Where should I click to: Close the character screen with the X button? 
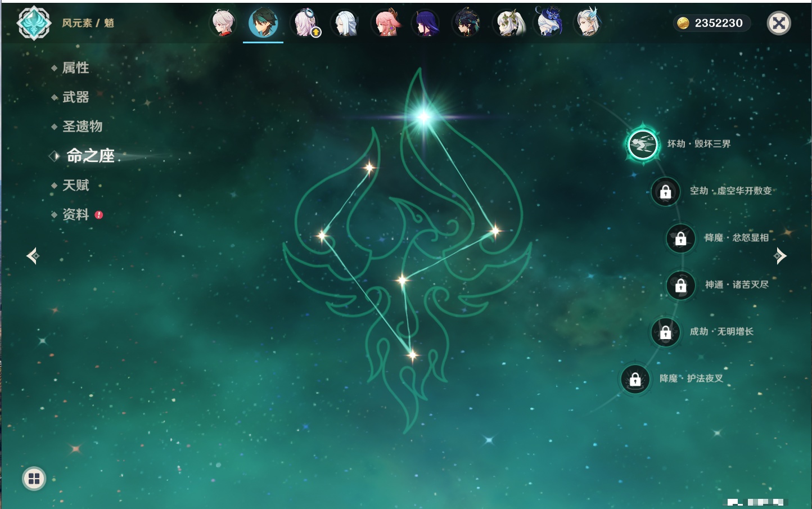point(779,23)
